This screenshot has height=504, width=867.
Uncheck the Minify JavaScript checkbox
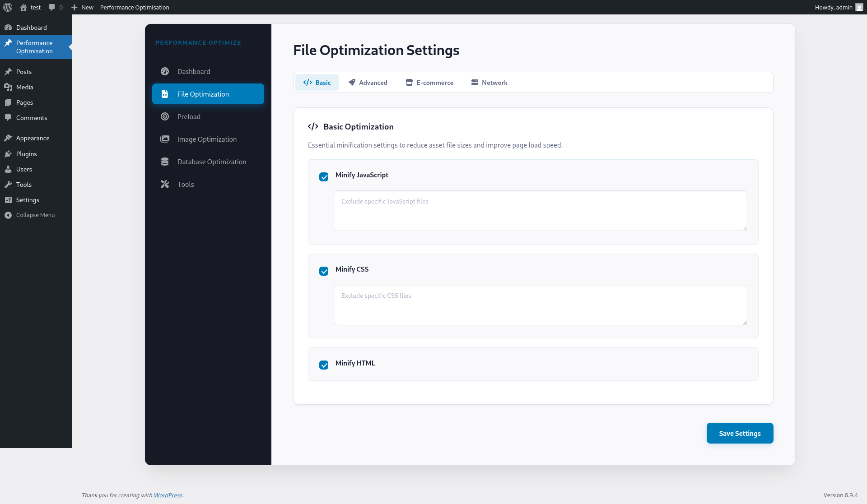coord(324,177)
